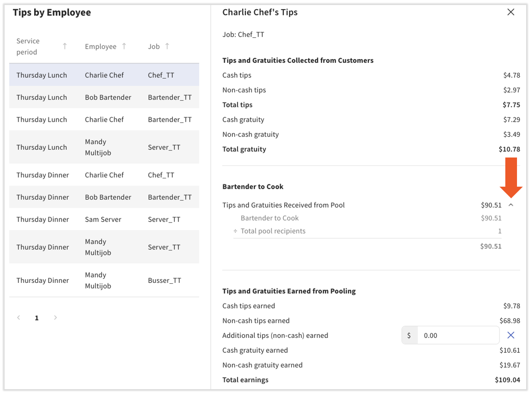
Task: Clear the additional tips amount with blue X
Action: click(511, 335)
